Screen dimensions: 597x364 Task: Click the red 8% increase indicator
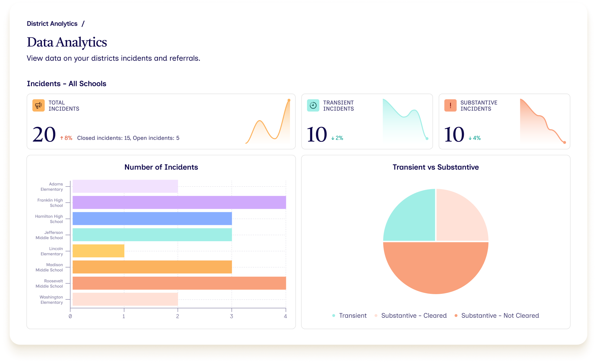point(66,138)
